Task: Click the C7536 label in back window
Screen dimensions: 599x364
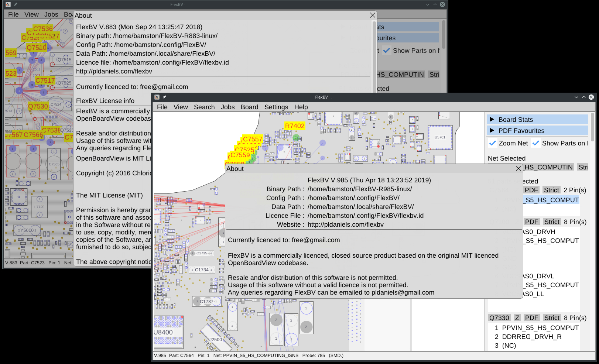Action: coord(43,29)
